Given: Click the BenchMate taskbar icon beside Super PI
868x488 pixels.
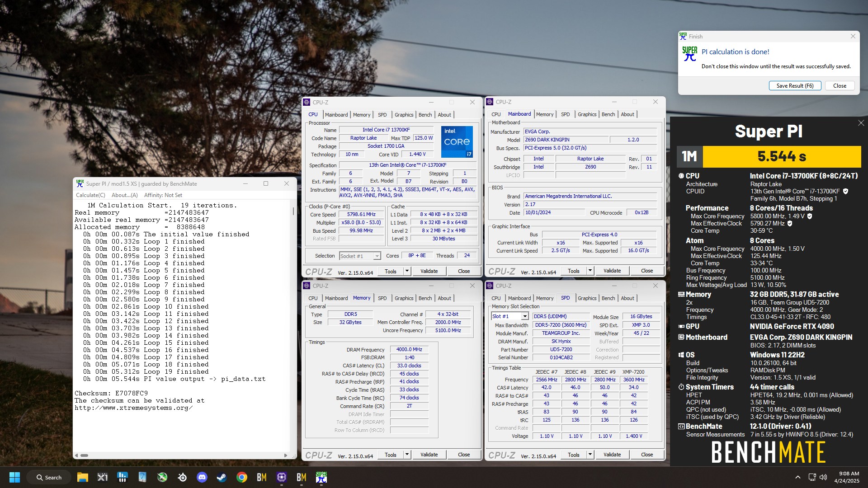Looking at the screenshot, I should point(302,477).
